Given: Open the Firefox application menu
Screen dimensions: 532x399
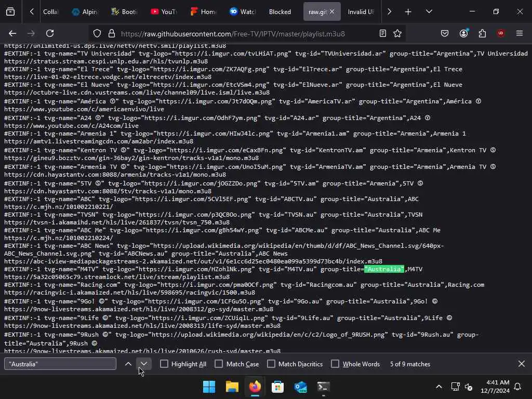Looking at the screenshot, I should coord(520,33).
